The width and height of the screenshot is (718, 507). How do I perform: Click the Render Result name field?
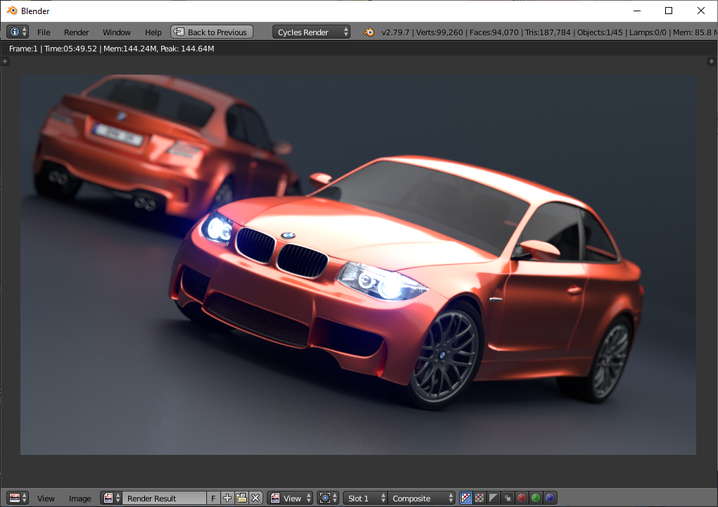click(164, 498)
